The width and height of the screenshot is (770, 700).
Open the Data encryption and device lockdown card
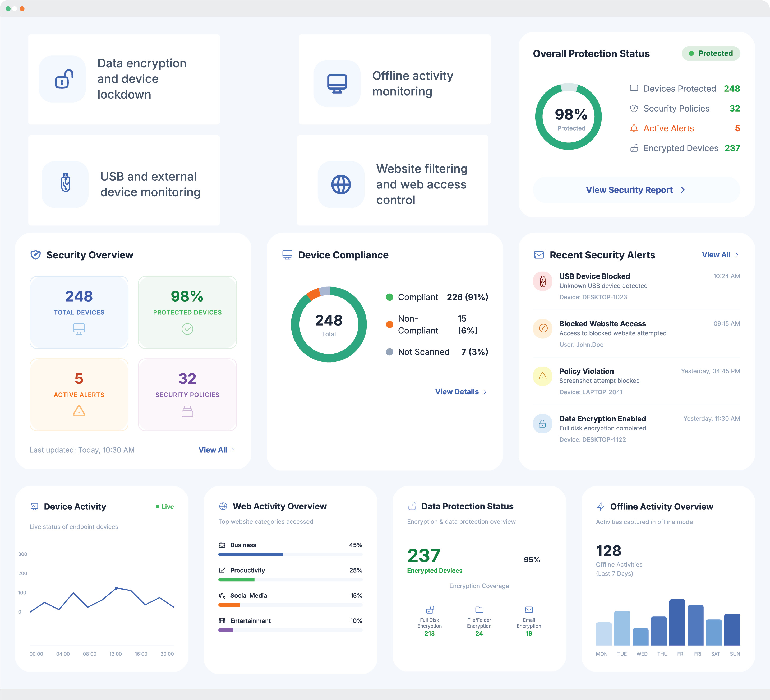pos(124,79)
